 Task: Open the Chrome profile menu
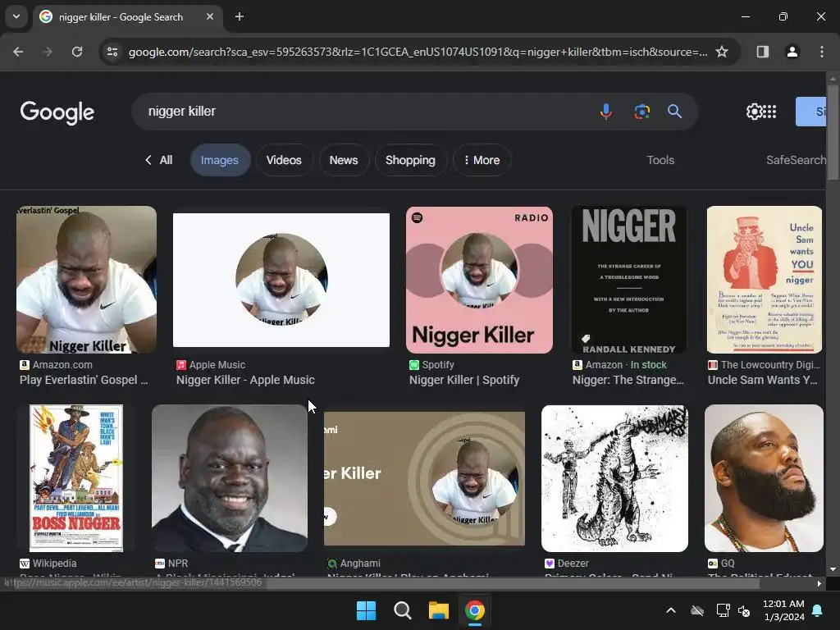pos(792,52)
